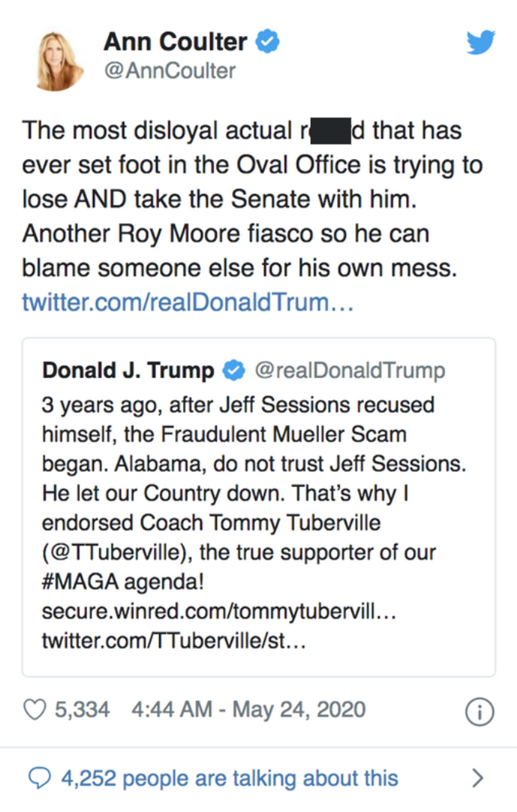Image resolution: width=517 pixels, height=812 pixels.
Task: Like the tweet with the heart icon
Action: click(x=35, y=710)
